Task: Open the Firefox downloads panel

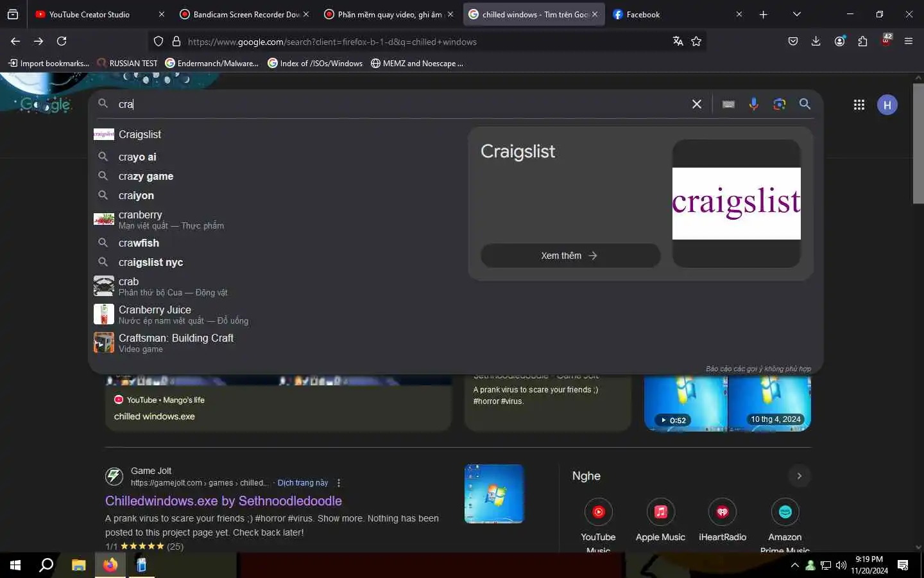Action: (816, 41)
